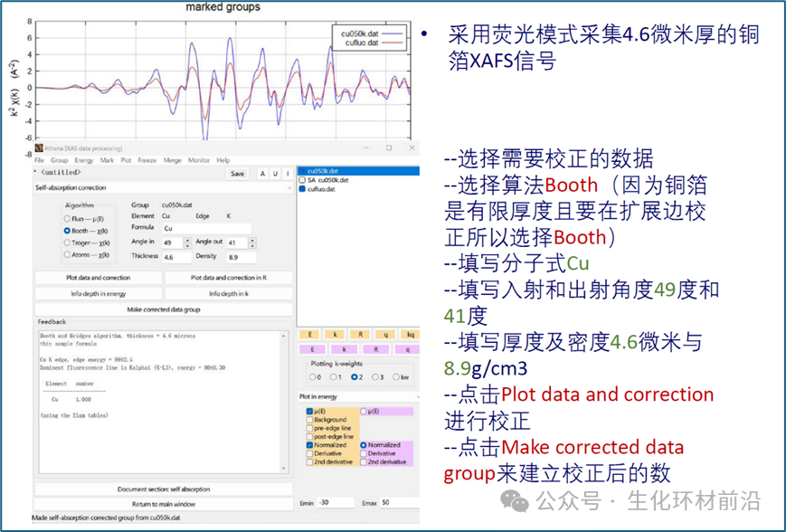Click the purple R marked-groups plot button
This screenshot has width=786, height=532.
click(376, 349)
